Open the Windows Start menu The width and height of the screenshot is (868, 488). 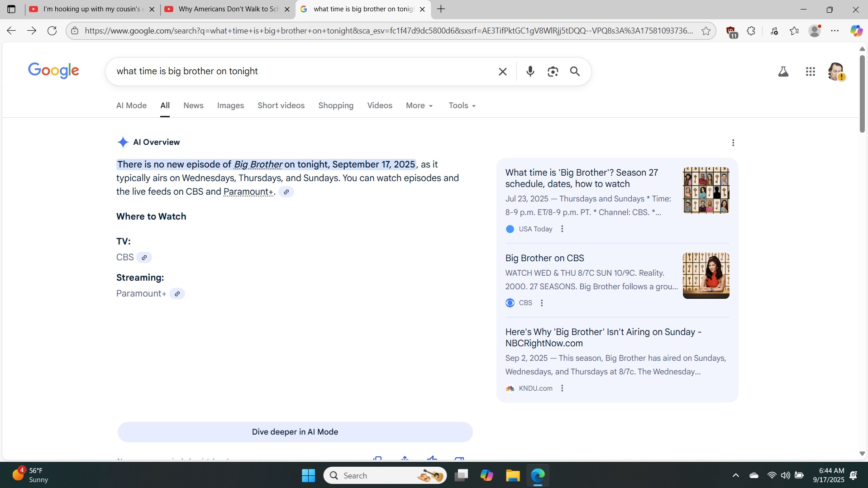[x=308, y=475]
